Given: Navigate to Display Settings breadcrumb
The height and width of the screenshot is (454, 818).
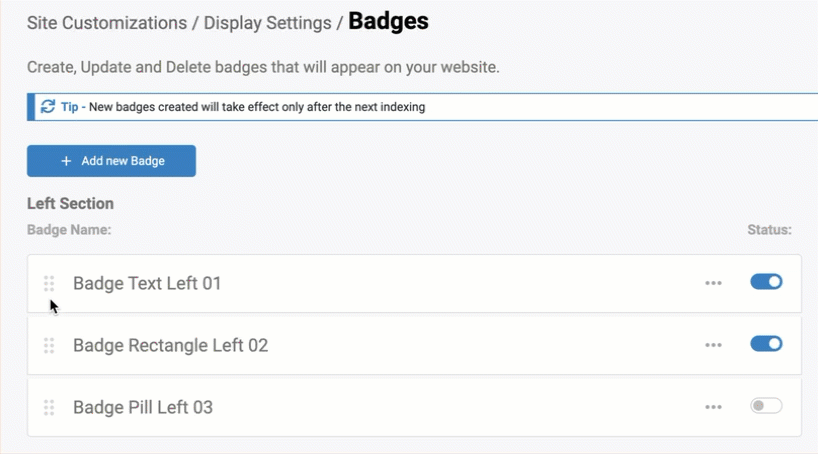Looking at the screenshot, I should (x=267, y=23).
